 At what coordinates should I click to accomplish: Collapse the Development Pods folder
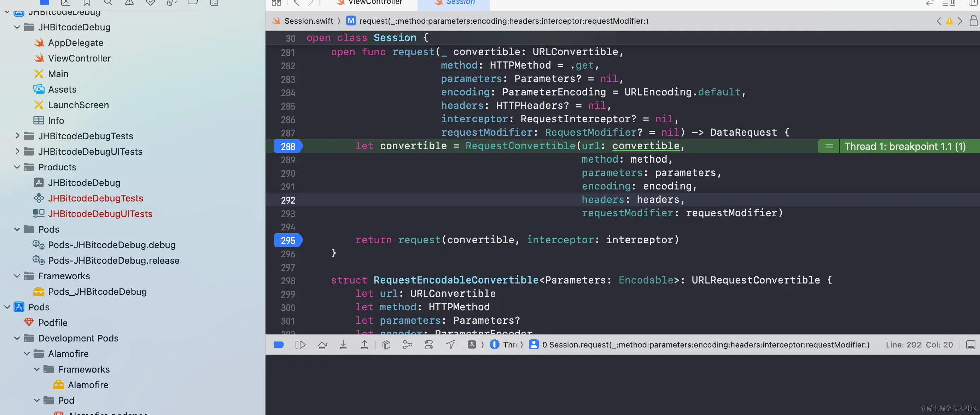pyautogui.click(x=17, y=338)
